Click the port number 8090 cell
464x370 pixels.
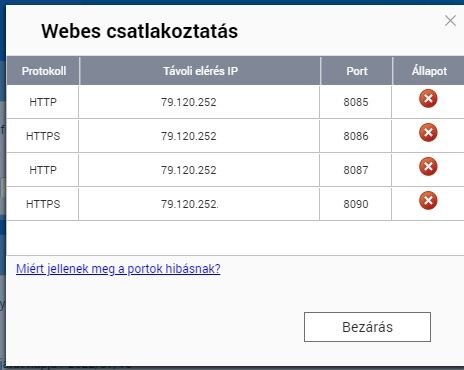point(356,204)
